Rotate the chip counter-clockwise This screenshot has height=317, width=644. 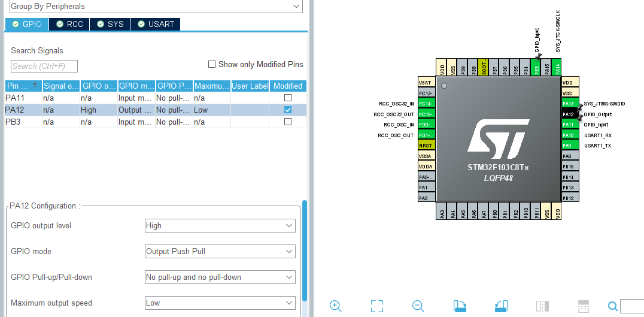pos(502,306)
